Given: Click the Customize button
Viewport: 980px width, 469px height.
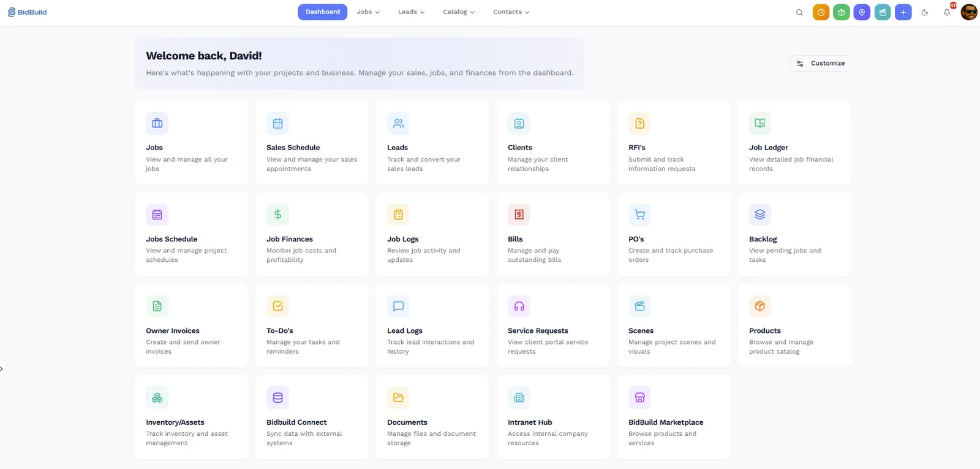Looking at the screenshot, I should [820, 64].
